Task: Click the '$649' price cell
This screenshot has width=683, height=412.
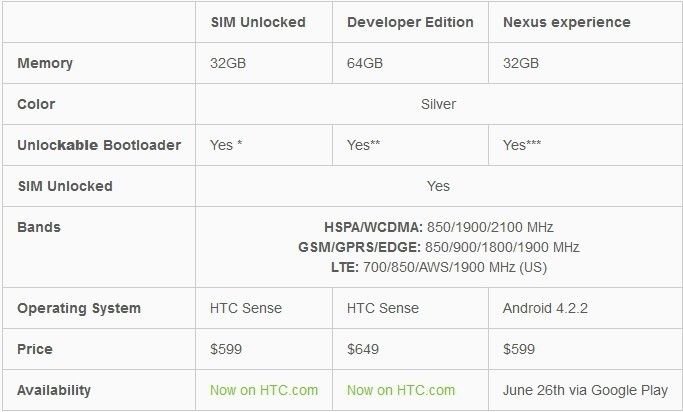Action: [363, 349]
